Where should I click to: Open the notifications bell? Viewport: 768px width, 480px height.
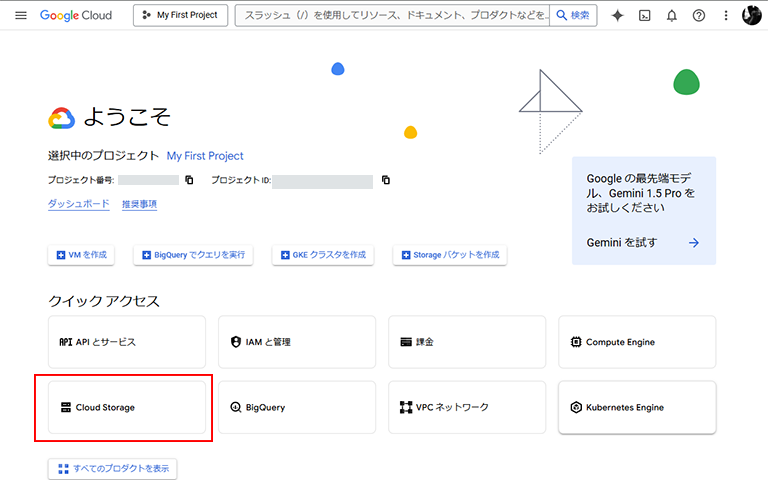coord(672,16)
